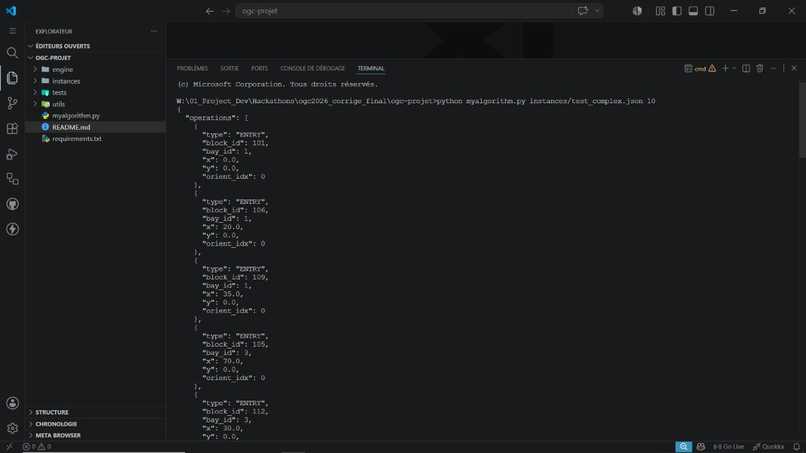Open Run and Debug view

click(12, 154)
